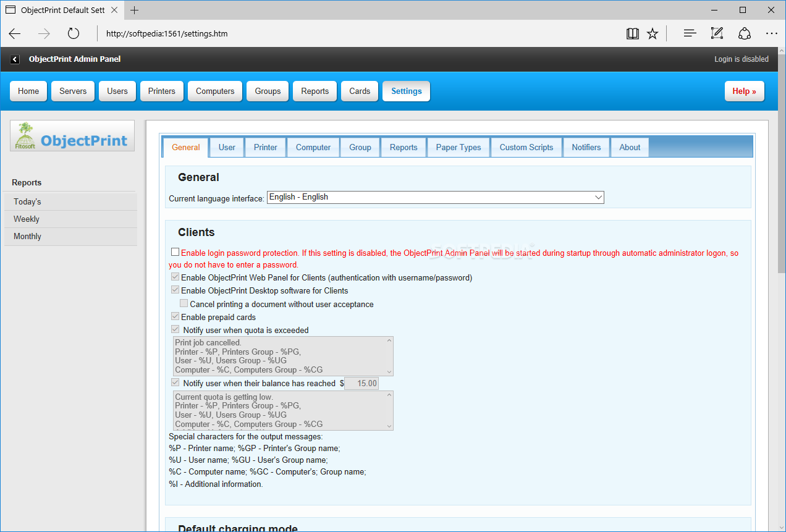Click the Settings nav button
The height and width of the screenshot is (532, 786).
(x=407, y=91)
